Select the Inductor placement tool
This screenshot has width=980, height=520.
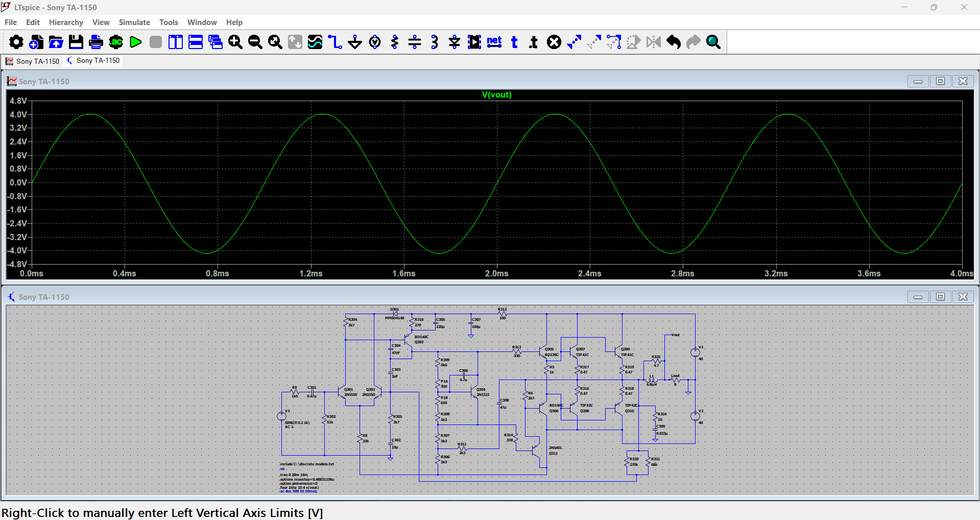(x=435, y=42)
